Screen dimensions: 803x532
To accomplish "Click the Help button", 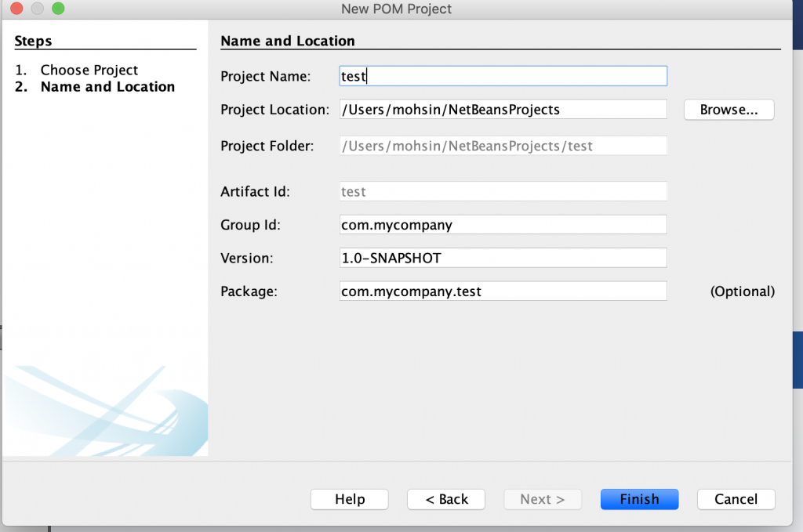I will (x=349, y=499).
